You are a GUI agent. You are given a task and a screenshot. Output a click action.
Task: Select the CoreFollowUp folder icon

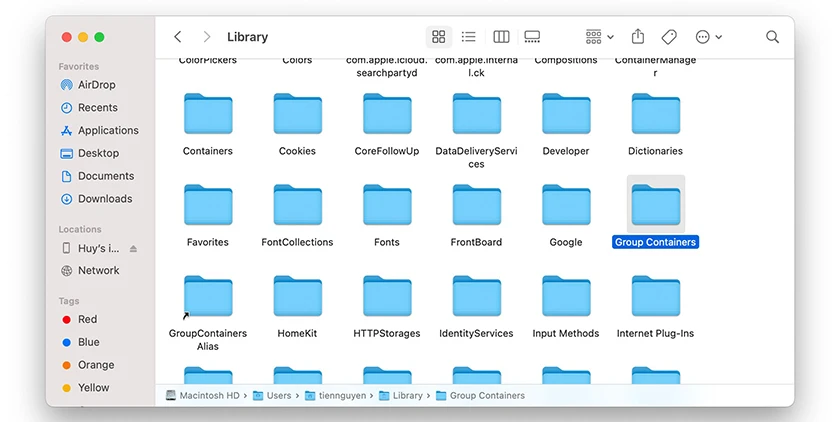pyautogui.click(x=387, y=114)
